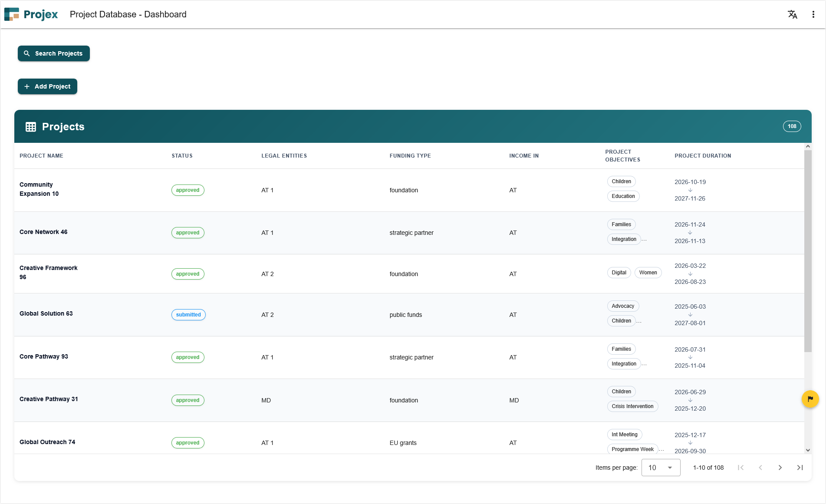Click the Funding Type column header

click(410, 156)
